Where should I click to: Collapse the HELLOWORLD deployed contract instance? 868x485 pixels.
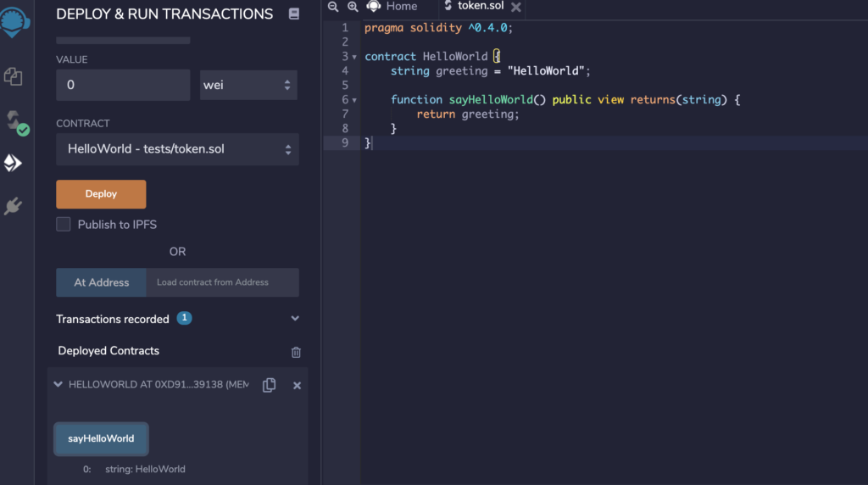tap(58, 384)
